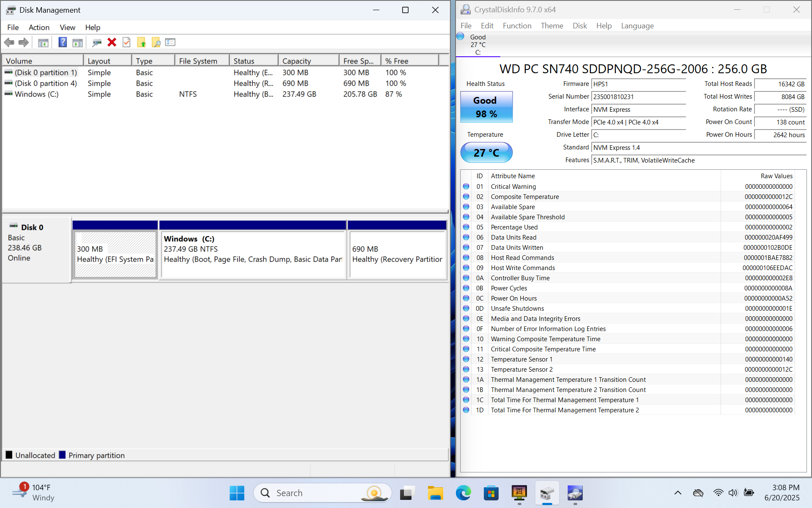Click the Power On Hours 2642 hours field
The image size is (812, 508).
tap(780, 135)
